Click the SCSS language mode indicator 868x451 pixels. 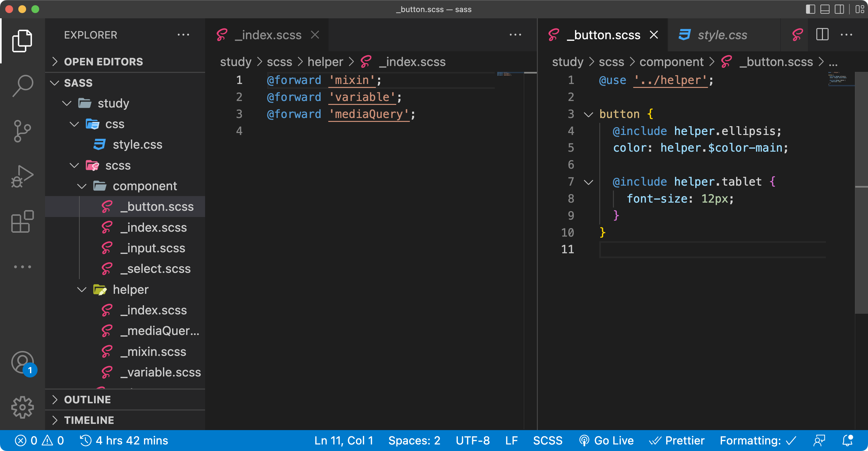pos(548,441)
